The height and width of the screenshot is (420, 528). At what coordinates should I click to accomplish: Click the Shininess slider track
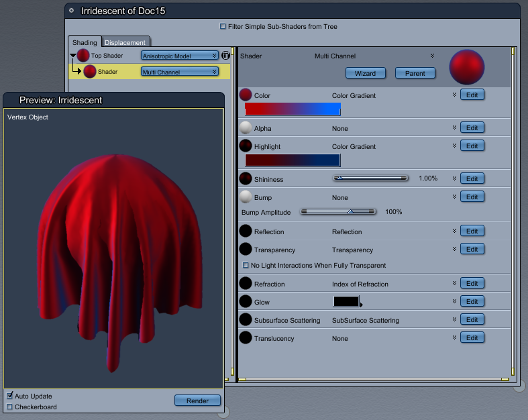(370, 178)
